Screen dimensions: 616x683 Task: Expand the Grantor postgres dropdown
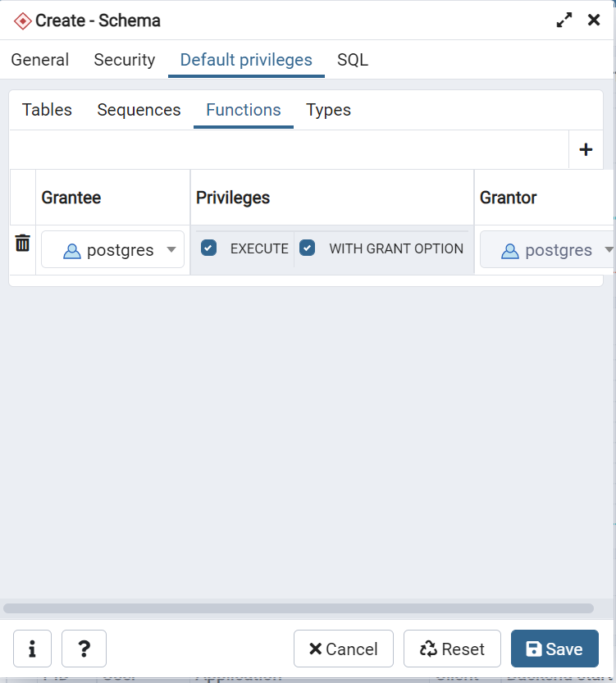point(609,249)
